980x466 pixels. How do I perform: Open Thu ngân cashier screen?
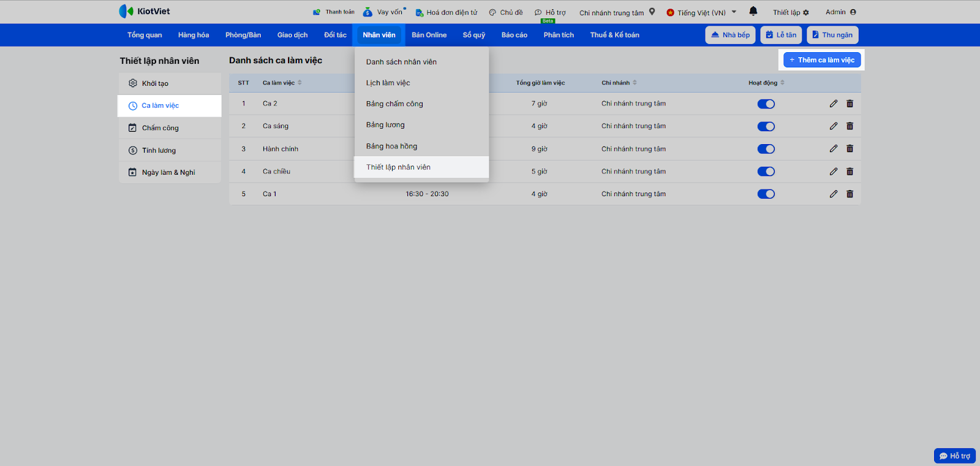[x=832, y=35]
